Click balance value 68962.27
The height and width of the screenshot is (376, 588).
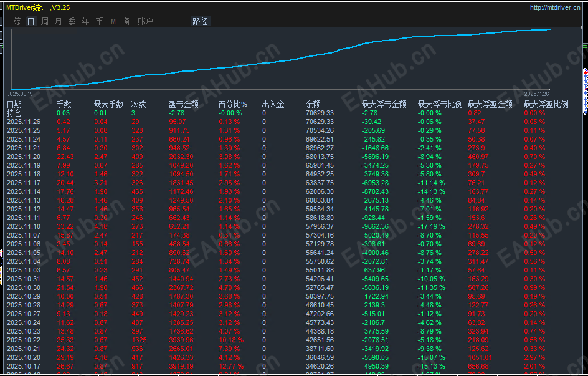click(320, 148)
